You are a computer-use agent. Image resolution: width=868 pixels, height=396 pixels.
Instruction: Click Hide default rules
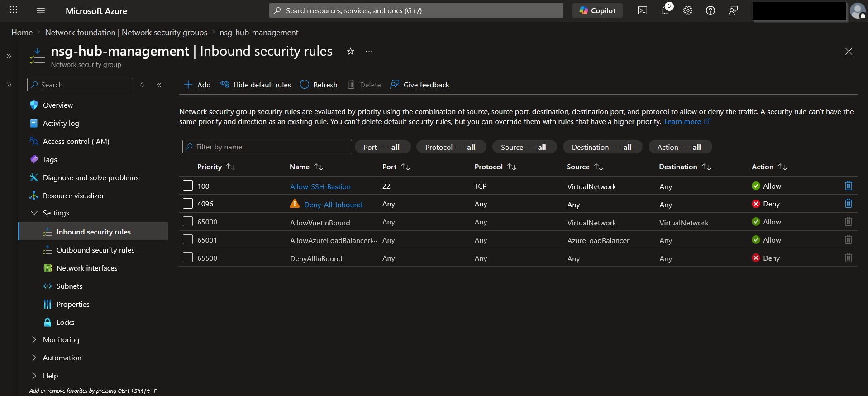255,85
